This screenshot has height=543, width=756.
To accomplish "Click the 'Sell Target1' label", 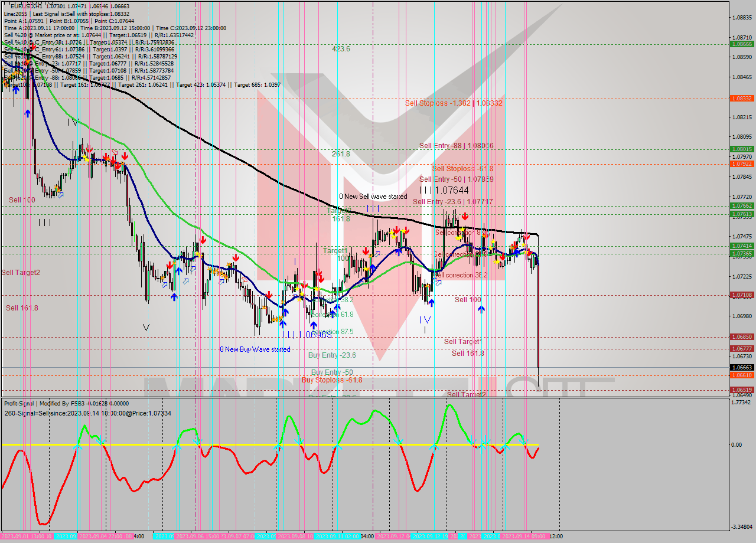I will pyautogui.click(x=463, y=342).
